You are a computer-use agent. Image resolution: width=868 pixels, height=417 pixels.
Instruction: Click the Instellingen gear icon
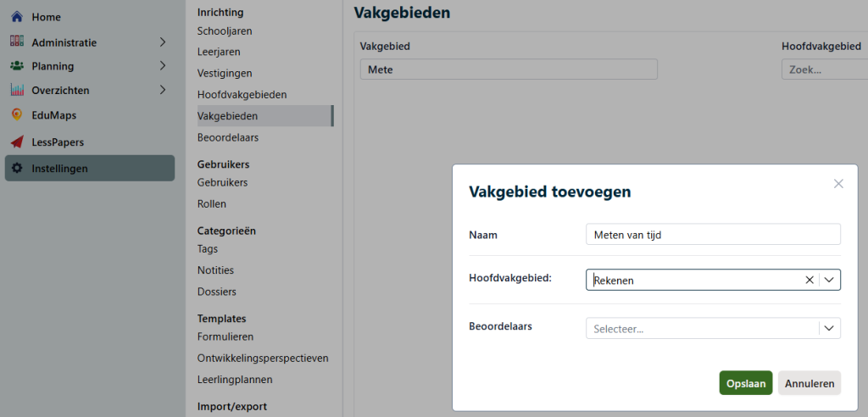(17, 169)
